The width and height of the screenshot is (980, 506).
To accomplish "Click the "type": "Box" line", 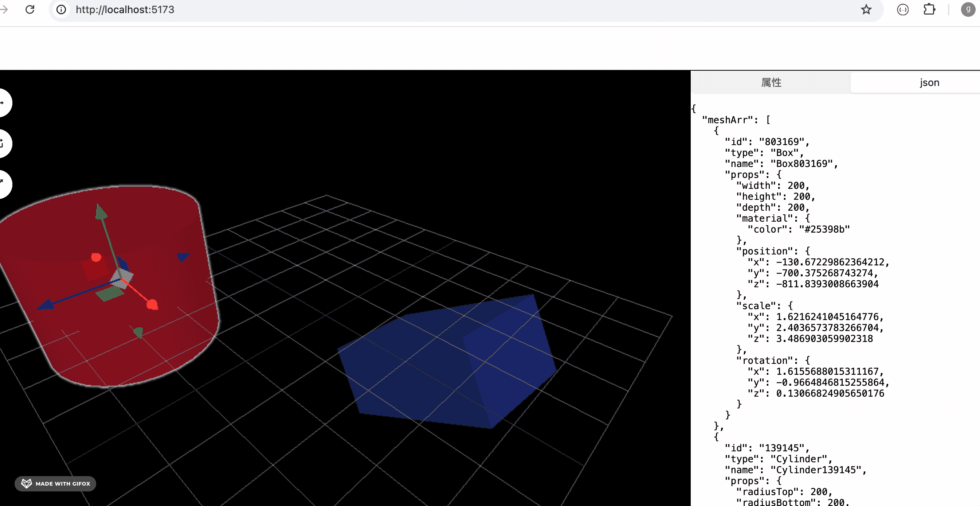I will point(764,153).
